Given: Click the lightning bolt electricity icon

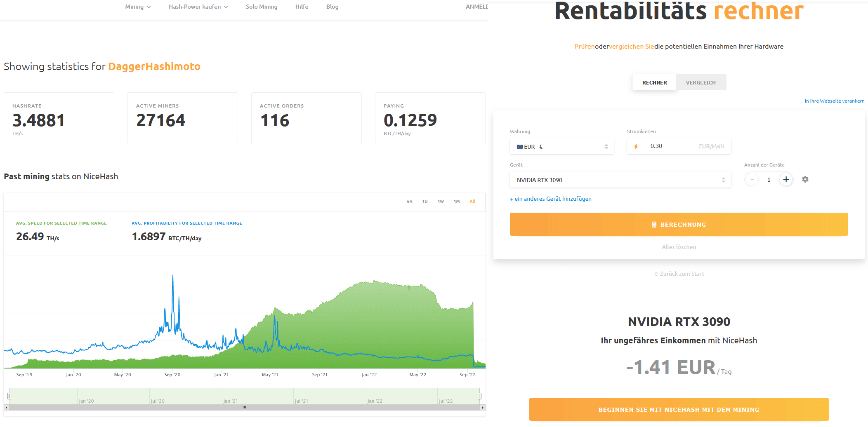Looking at the screenshot, I should tap(636, 146).
